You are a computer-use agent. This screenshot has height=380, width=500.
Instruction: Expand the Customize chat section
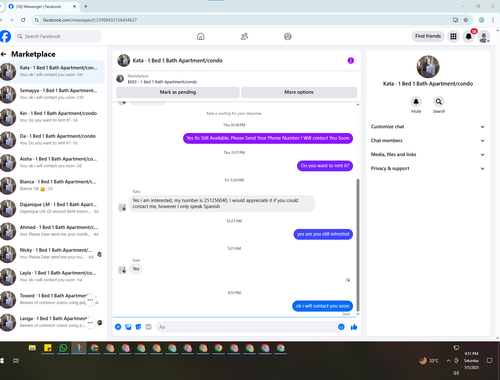[428, 127]
